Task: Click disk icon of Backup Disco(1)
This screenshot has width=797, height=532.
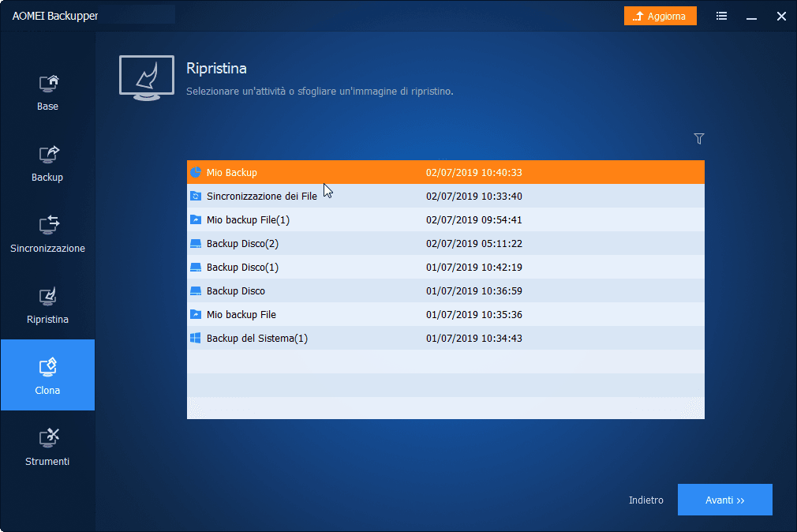Action: click(x=195, y=267)
